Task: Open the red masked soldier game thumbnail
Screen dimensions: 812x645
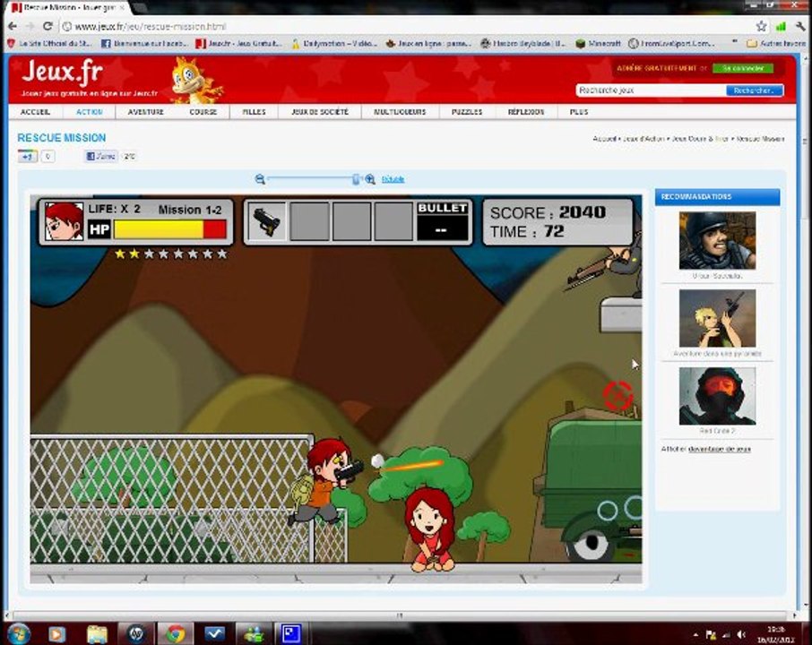Action: point(717,396)
